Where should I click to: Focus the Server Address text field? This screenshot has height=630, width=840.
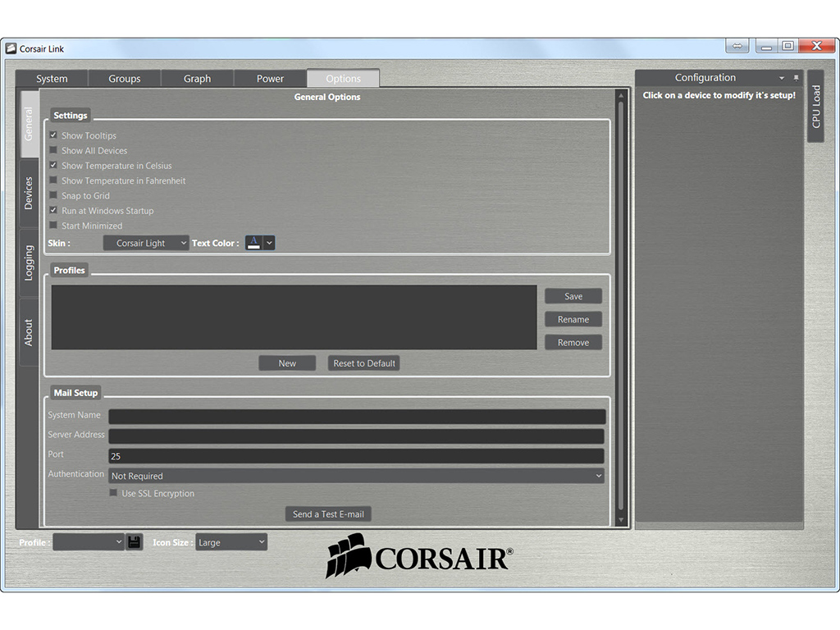pos(357,436)
